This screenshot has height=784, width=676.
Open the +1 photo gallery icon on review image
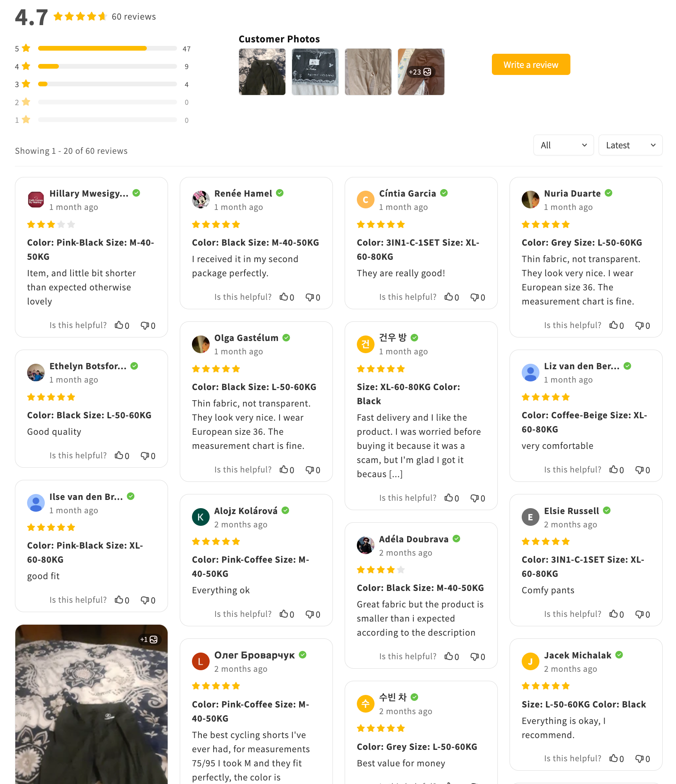149,640
